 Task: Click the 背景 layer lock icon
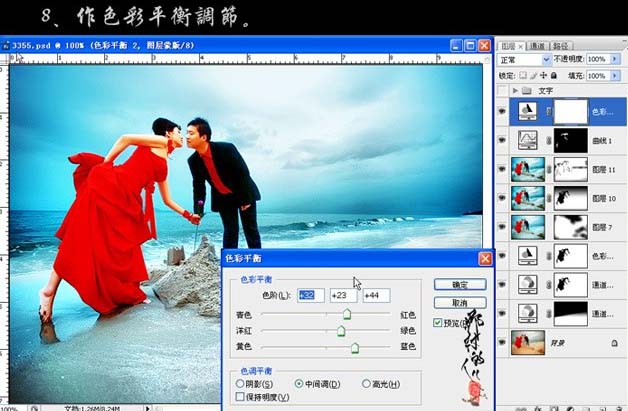[615, 342]
